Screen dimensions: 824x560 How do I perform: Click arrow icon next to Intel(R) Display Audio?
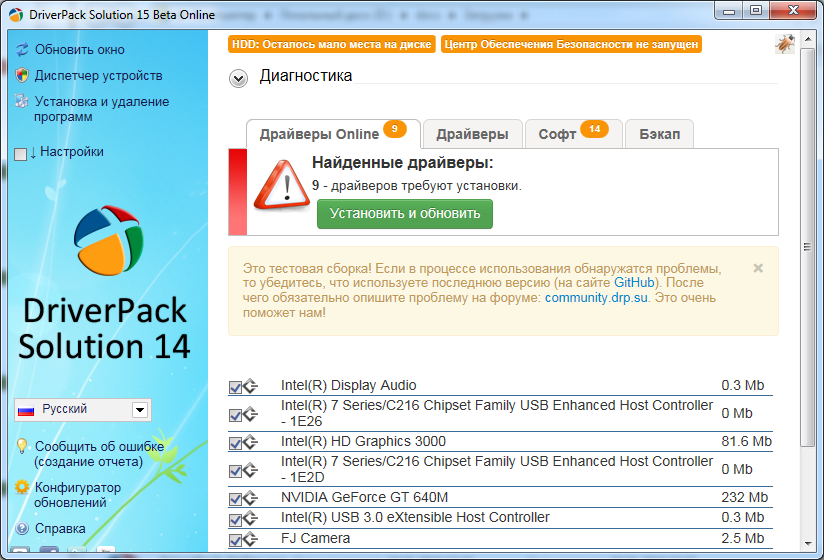(x=251, y=386)
